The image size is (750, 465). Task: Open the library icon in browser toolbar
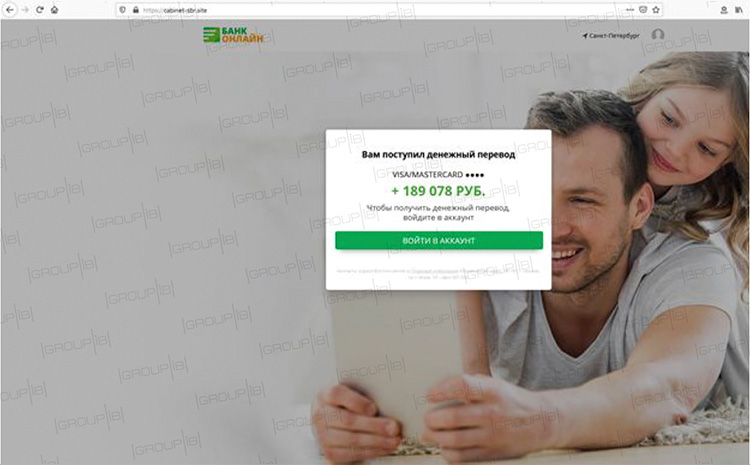tap(739, 10)
